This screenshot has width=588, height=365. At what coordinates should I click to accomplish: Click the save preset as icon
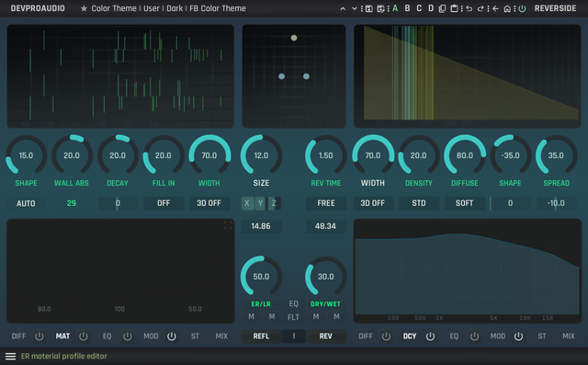(380, 8)
